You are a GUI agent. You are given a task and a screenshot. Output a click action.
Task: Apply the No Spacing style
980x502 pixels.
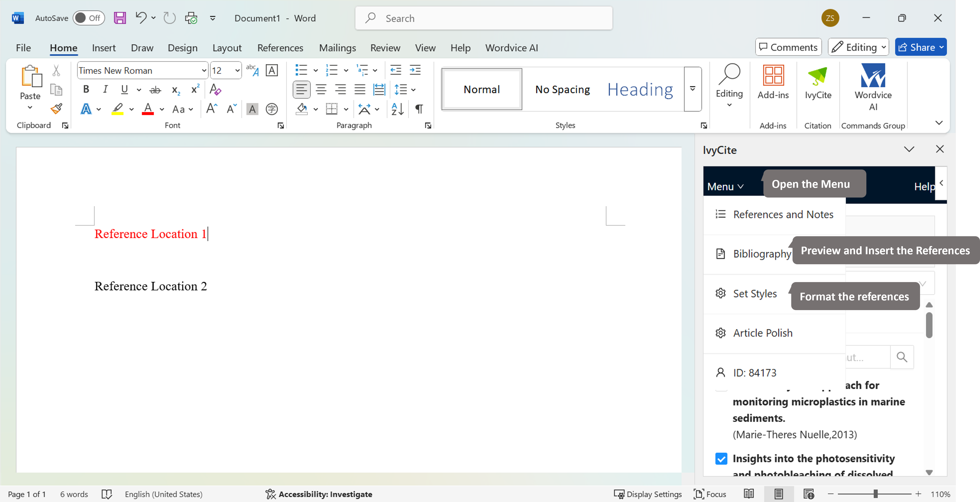coord(562,90)
